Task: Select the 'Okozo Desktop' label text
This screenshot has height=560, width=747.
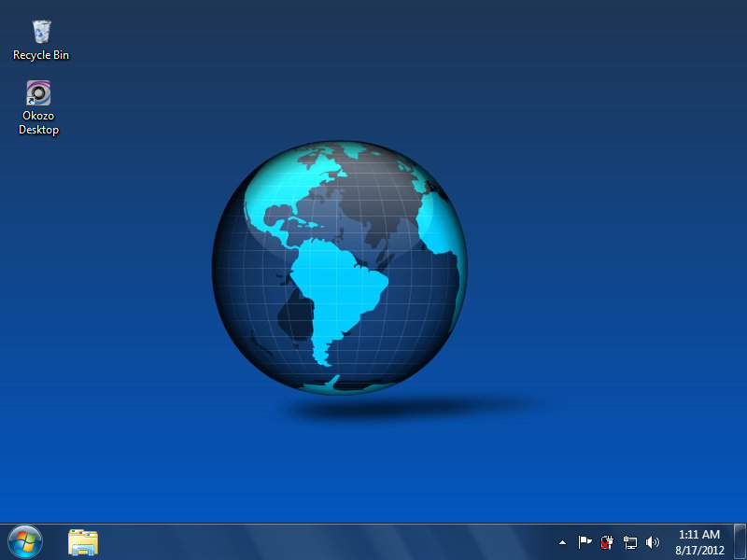Action: coord(38,123)
